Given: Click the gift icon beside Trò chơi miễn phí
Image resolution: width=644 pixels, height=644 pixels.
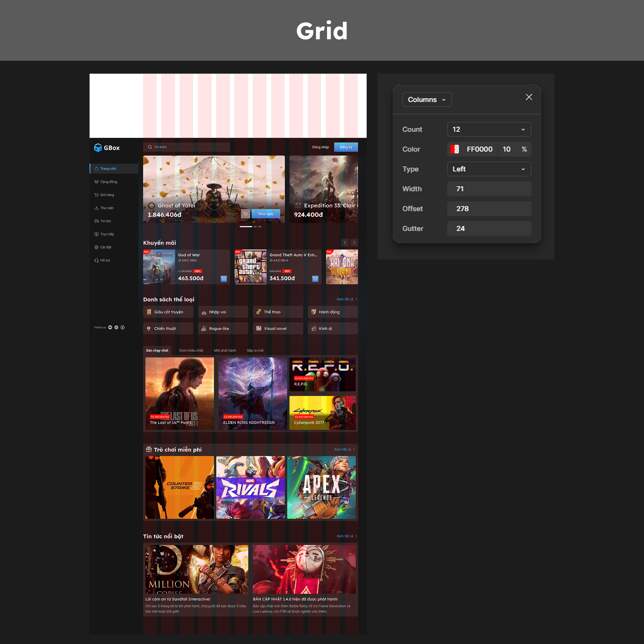Looking at the screenshot, I should (x=149, y=449).
